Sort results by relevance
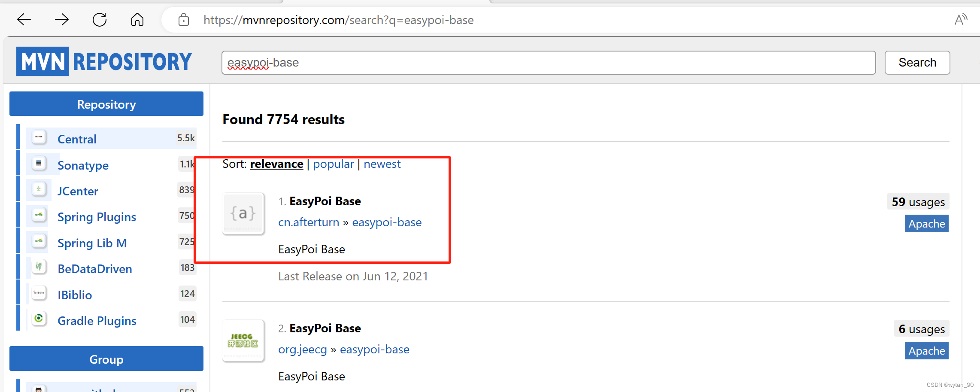Image resolution: width=980 pixels, height=392 pixels. [x=276, y=164]
